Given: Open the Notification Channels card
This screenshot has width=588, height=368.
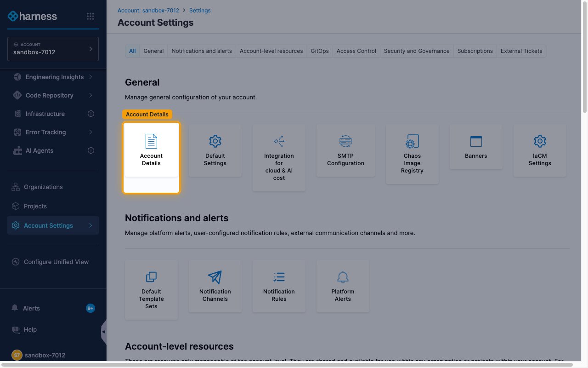Looking at the screenshot, I should point(215,286).
